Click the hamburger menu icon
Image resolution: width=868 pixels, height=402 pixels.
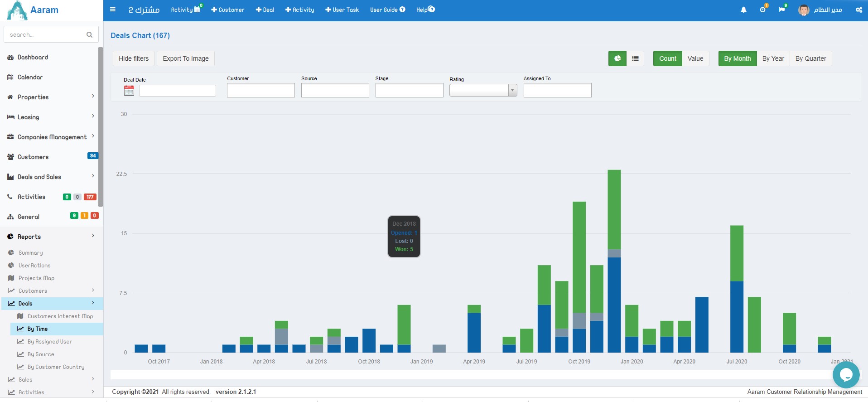(113, 10)
